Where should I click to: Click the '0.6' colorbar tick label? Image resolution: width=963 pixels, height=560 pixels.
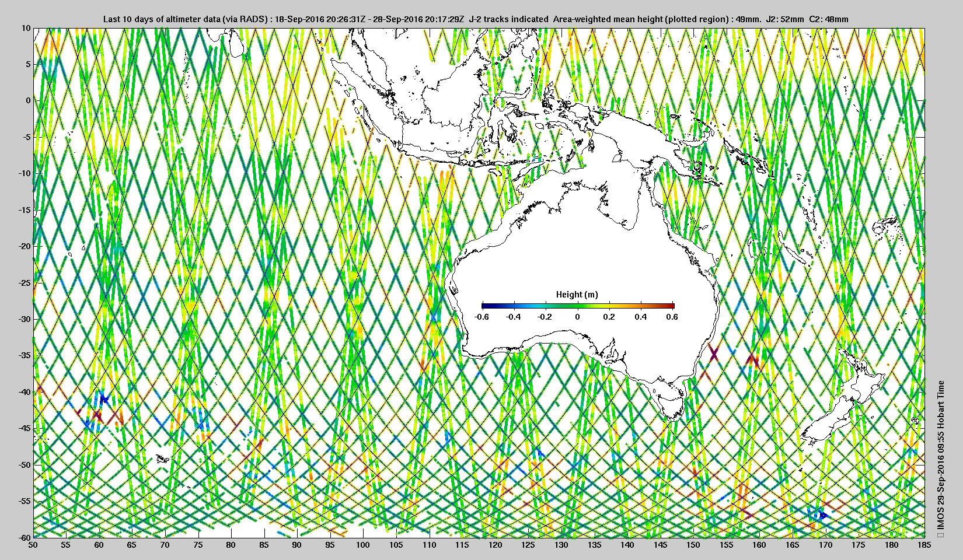(672, 317)
